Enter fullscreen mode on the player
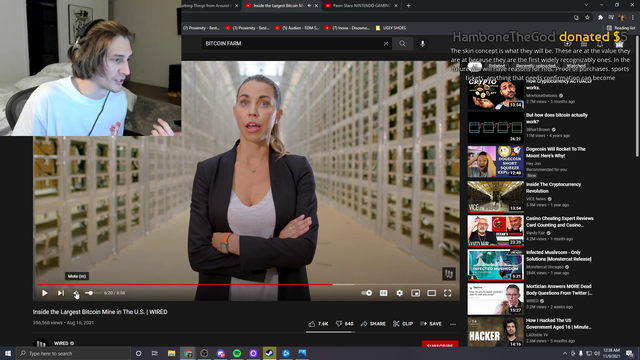Viewport: 640px width, 360px height. (x=448, y=293)
